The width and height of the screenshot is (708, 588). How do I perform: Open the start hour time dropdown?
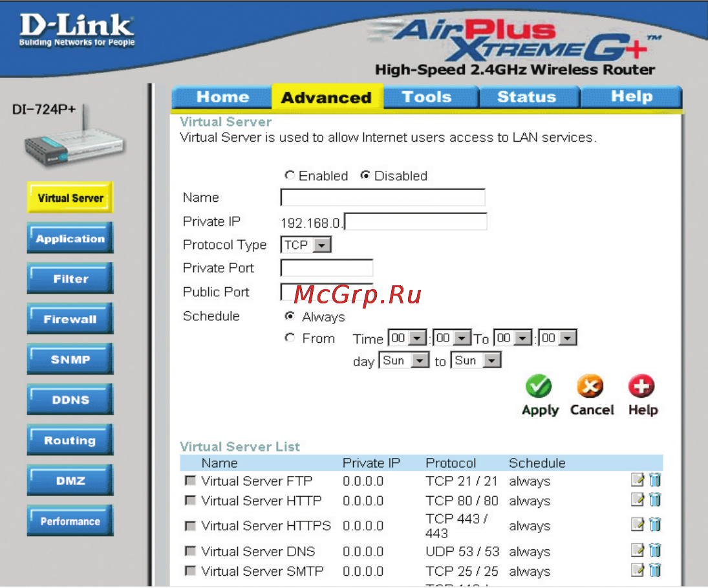(407, 338)
